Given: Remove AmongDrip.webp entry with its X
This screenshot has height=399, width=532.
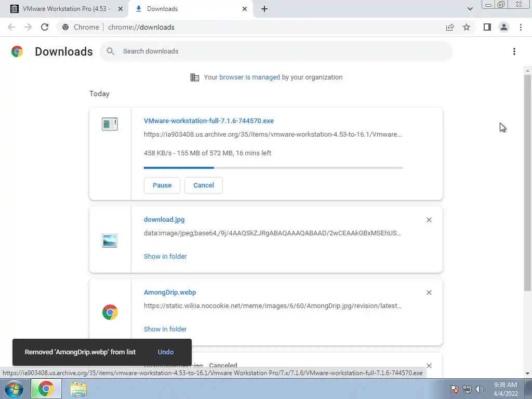Looking at the screenshot, I should point(429,292).
